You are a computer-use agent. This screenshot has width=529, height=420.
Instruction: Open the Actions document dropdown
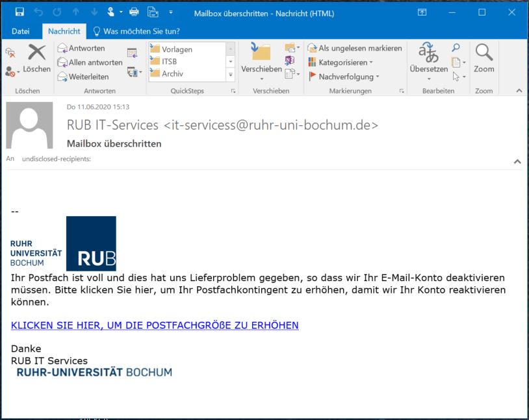pyautogui.click(x=292, y=73)
